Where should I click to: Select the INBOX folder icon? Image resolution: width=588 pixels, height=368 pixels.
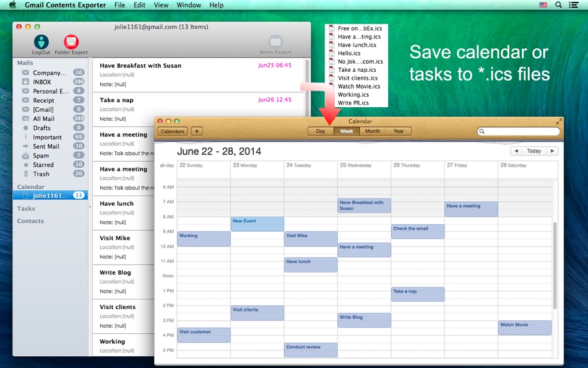point(25,82)
